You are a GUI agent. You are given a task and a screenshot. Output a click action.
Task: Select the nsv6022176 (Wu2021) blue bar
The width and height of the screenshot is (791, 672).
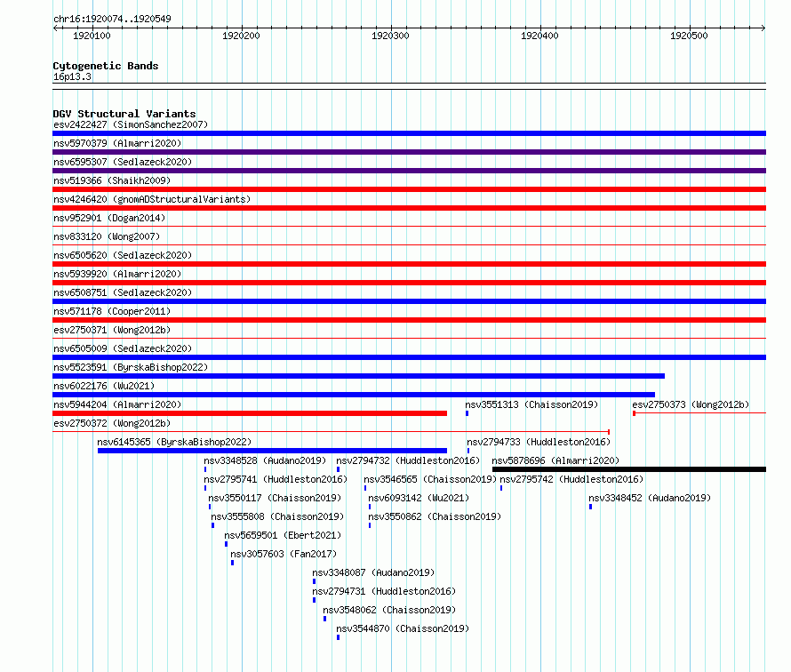[x=354, y=395]
